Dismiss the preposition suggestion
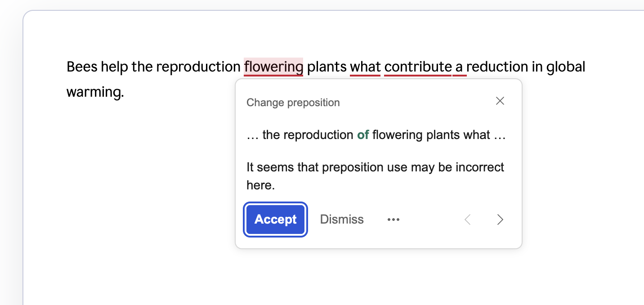 point(342,220)
